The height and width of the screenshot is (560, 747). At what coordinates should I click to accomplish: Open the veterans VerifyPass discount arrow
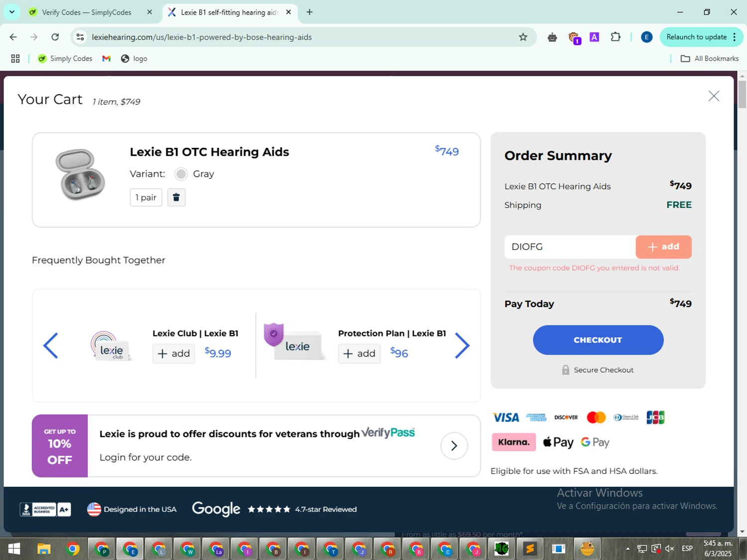point(454,446)
